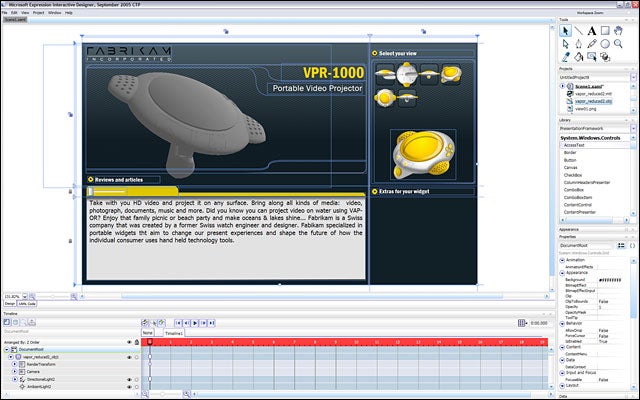
Task: Go to the first frame
Action: (x=178, y=323)
